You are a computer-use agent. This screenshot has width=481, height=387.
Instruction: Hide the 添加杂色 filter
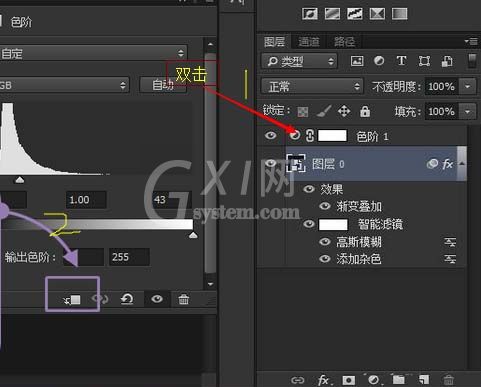pyautogui.click(x=325, y=259)
